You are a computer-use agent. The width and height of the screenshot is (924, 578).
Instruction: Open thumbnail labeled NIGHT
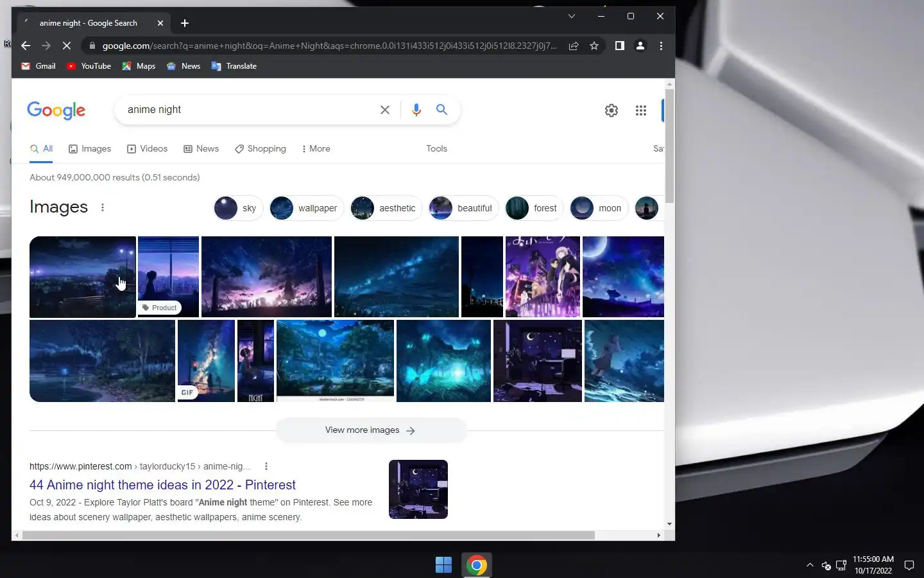coord(255,361)
